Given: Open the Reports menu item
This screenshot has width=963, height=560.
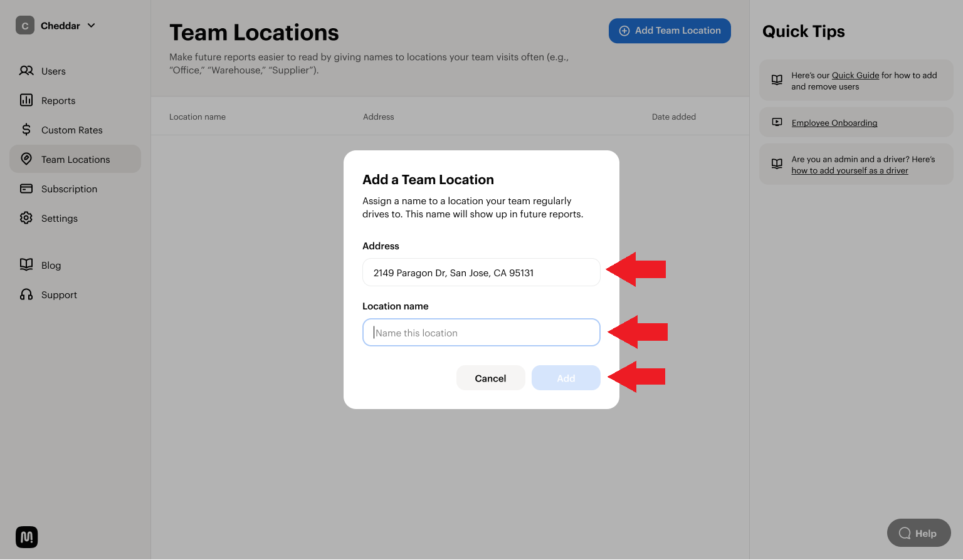Looking at the screenshot, I should (x=75, y=100).
